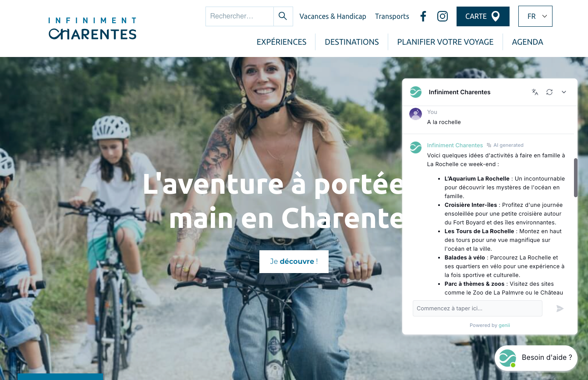Click the refresh conversation icon
Viewport: 588px width, 380px height.
coord(549,92)
